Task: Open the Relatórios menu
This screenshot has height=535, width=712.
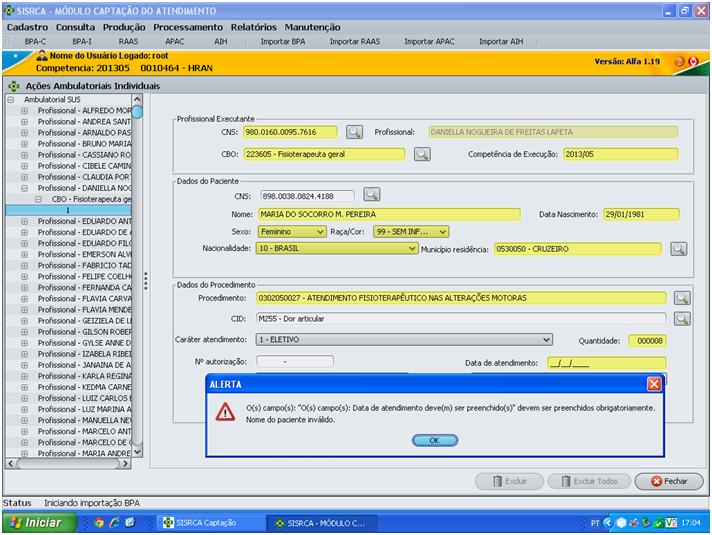Action: 253,27
